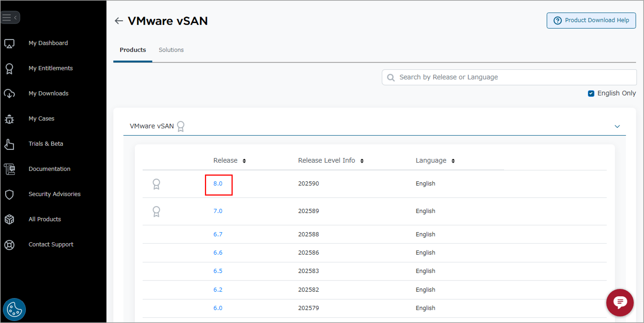Image resolution: width=644 pixels, height=323 pixels.
Task: Open release 8.0 link
Action: [x=218, y=184]
